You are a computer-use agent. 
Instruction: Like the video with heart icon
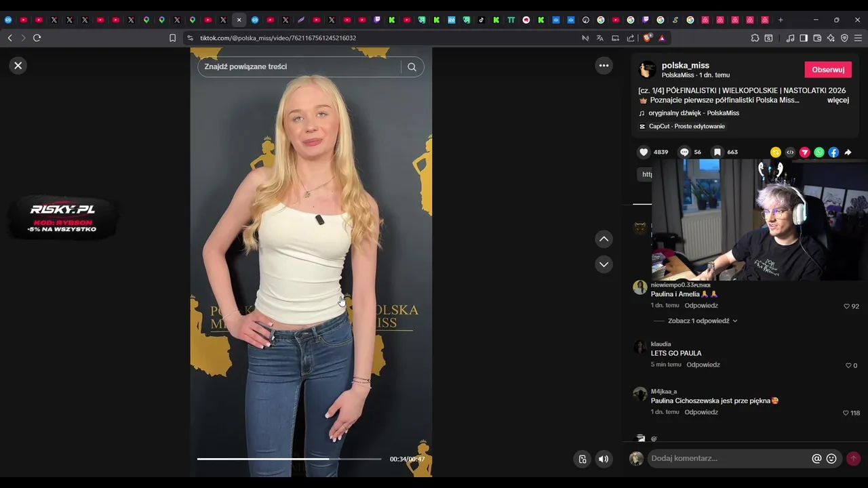[644, 152]
